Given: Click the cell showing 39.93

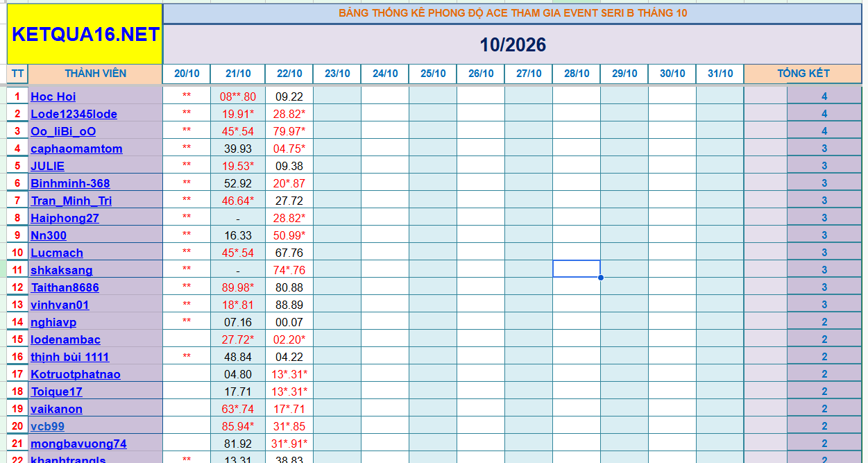Looking at the screenshot, I should 238,149.
